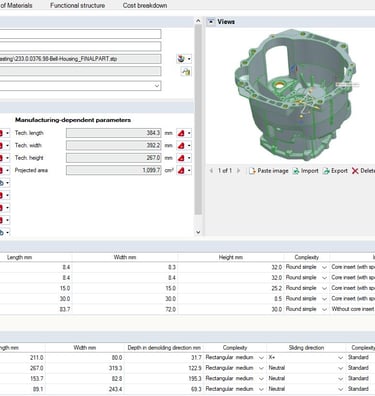
Task: Open Complexity dropdown in row with depth 122.9
Action: 261,368
